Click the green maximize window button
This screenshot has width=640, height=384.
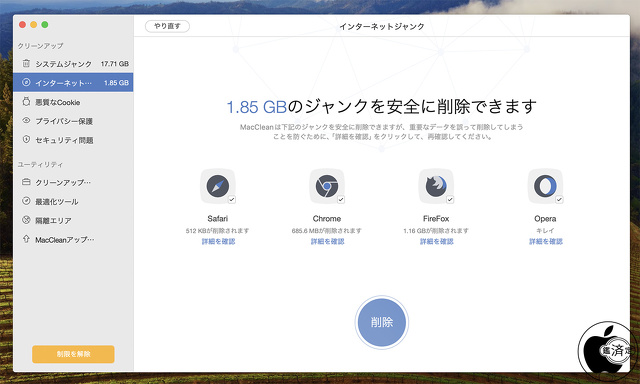(45, 25)
